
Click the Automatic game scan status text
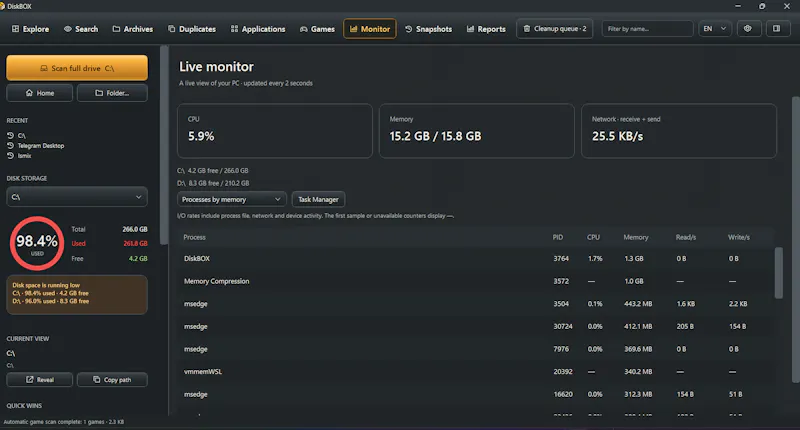[x=64, y=422]
